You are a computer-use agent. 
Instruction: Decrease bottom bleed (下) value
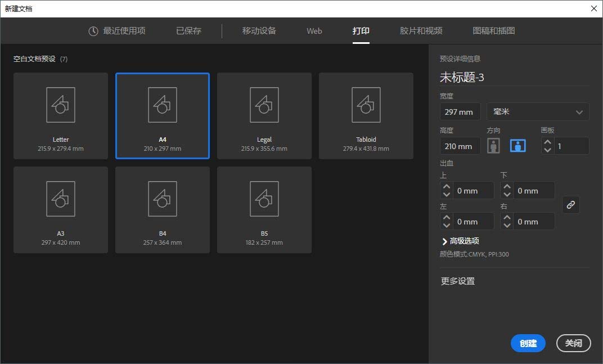[x=507, y=194]
